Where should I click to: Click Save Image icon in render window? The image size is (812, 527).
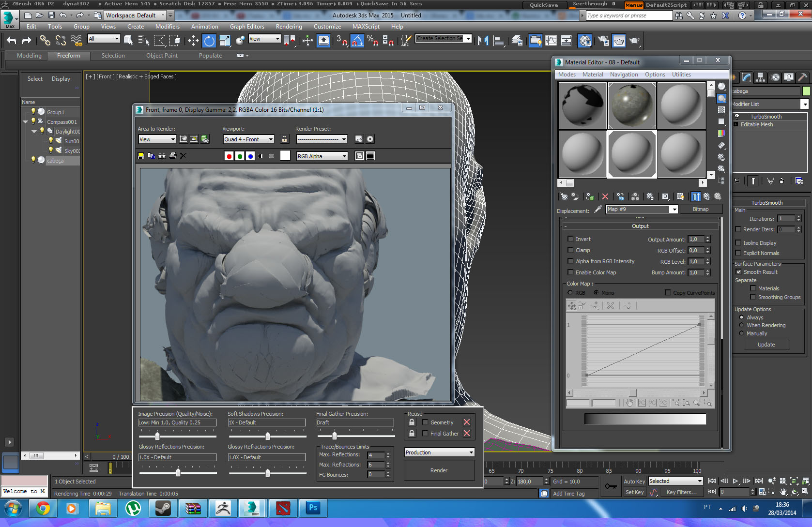point(141,156)
